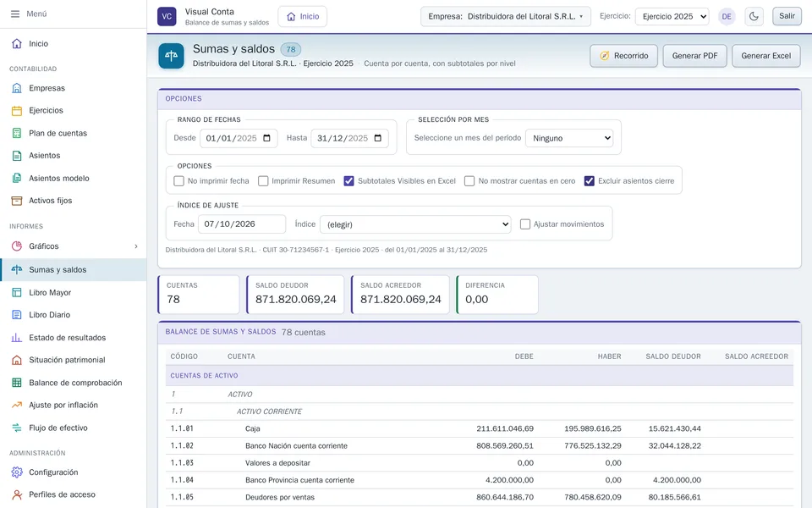
Task: Uncheck Excluir asientos cierre
Action: (x=590, y=181)
